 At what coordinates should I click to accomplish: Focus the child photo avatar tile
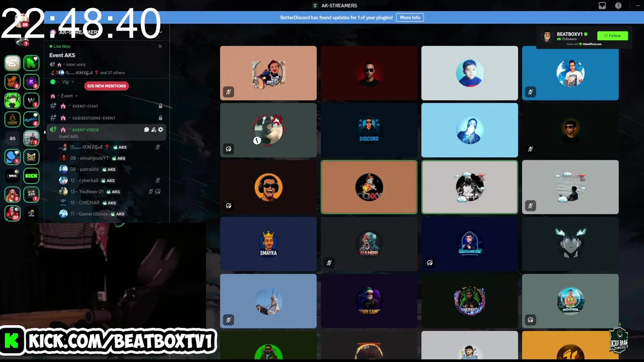coord(469,73)
